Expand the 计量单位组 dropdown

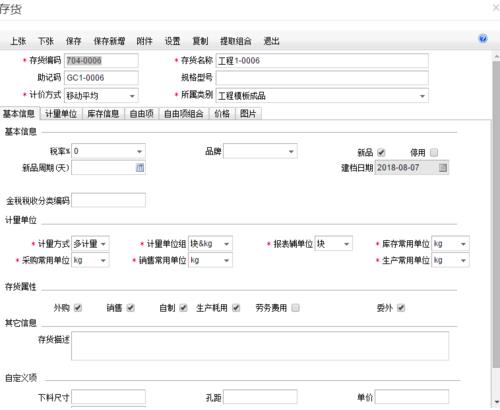pyautogui.click(x=227, y=244)
